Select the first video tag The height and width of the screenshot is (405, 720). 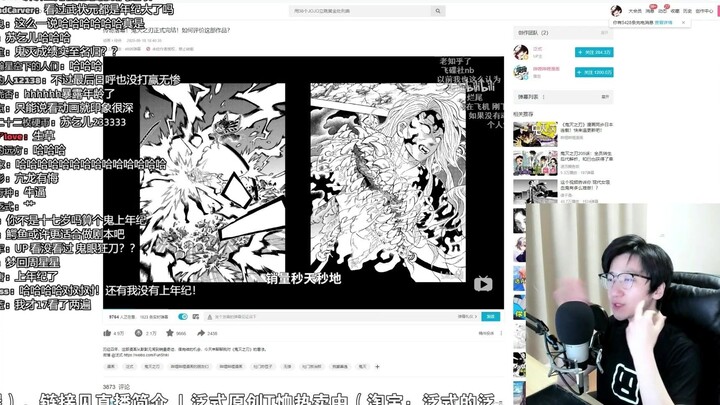coord(111,366)
